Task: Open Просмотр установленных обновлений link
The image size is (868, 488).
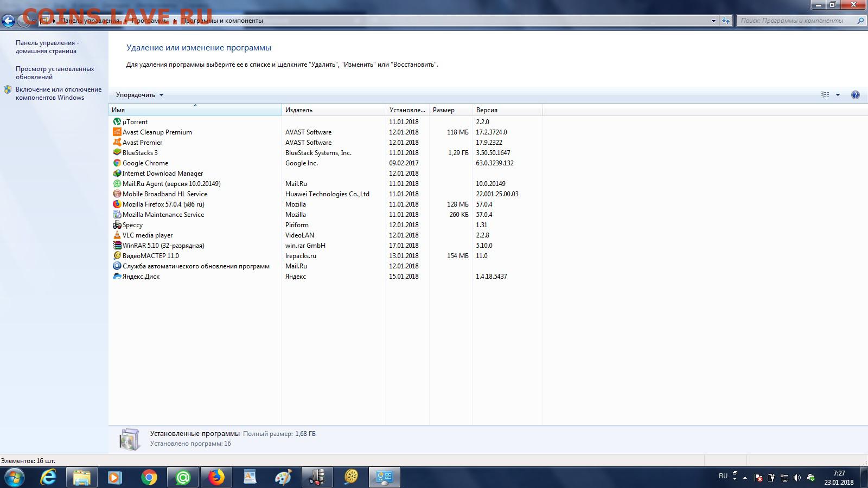Action: point(55,73)
